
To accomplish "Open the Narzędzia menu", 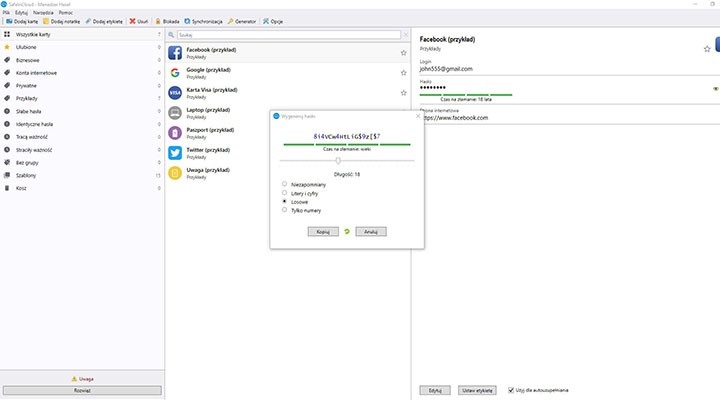I will (42, 11).
